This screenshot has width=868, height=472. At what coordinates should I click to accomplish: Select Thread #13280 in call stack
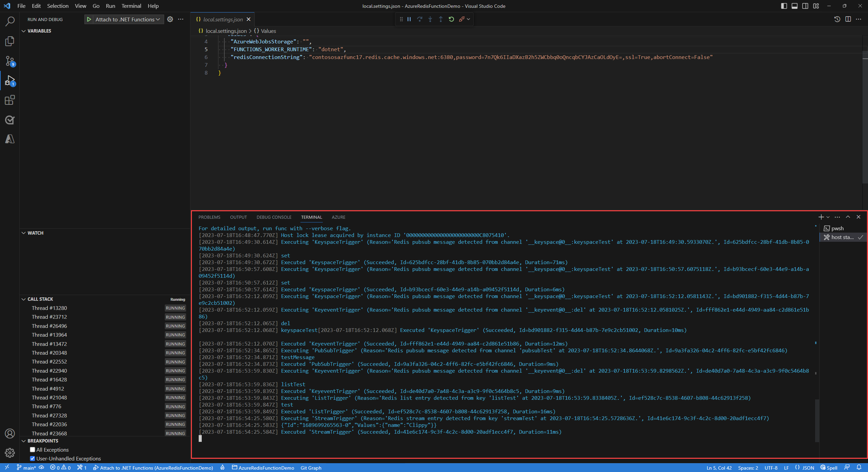pyautogui.click(x=50, y=308)
